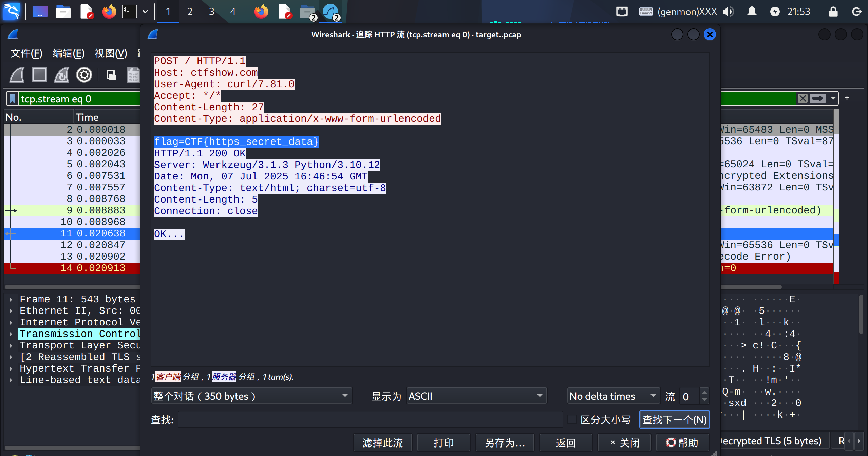Click the 滤掉此流 button
The image size is (868, 456).
click(382, 443)
